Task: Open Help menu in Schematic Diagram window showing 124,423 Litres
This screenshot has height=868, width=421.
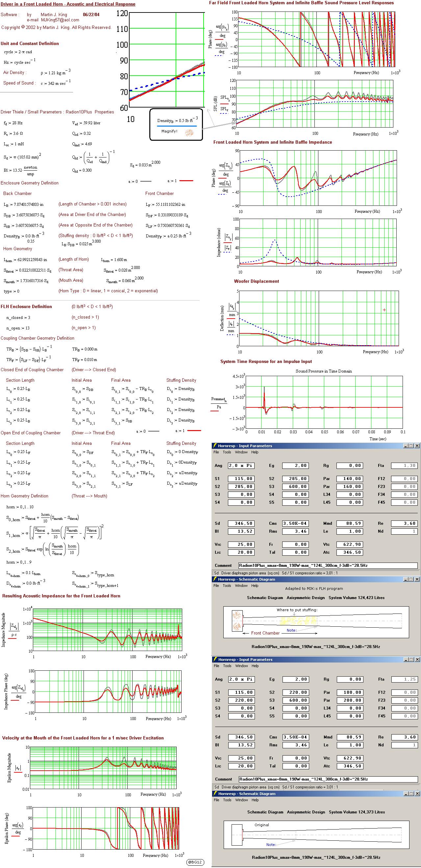Action: 255,586
